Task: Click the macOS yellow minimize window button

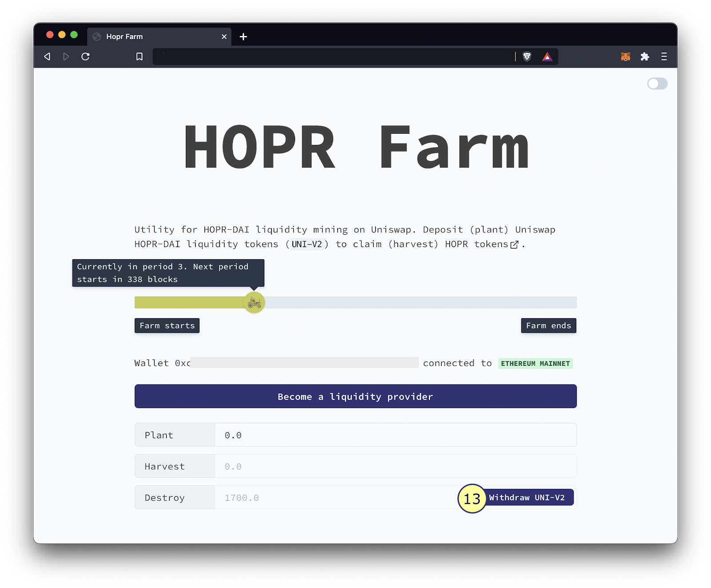Action: (62, 35)
